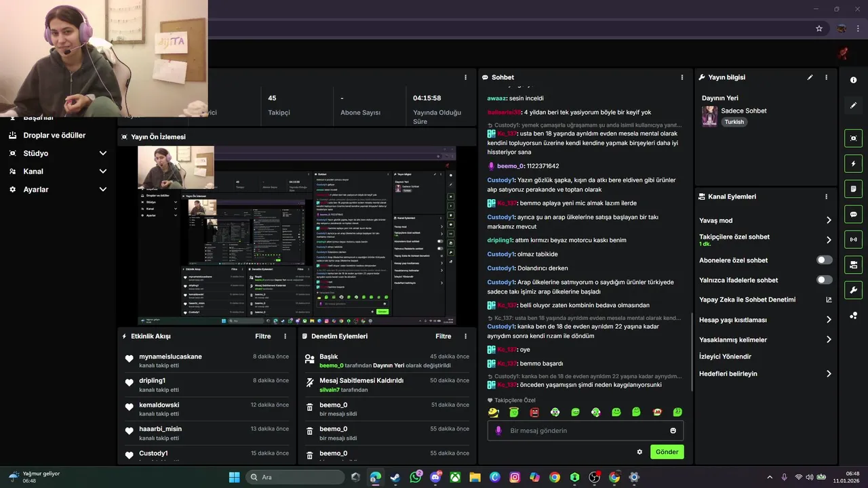Open Yayın bilgisi three-dot menu
868x488 pixels.
pos(826,77)
